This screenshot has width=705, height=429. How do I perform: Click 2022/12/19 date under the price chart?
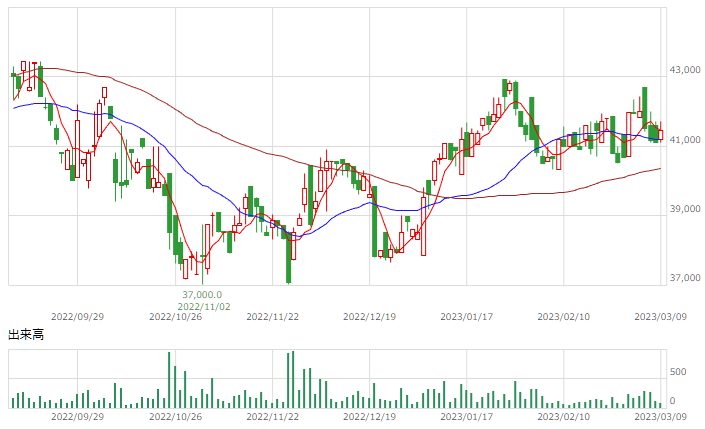(x=370, y=317)
